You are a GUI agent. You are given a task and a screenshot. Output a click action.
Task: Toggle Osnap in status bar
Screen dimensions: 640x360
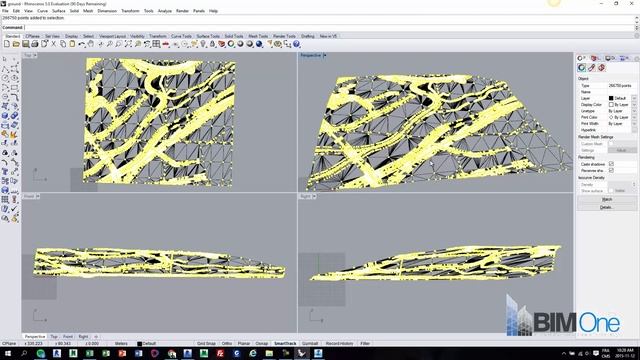tap(262, 344)
